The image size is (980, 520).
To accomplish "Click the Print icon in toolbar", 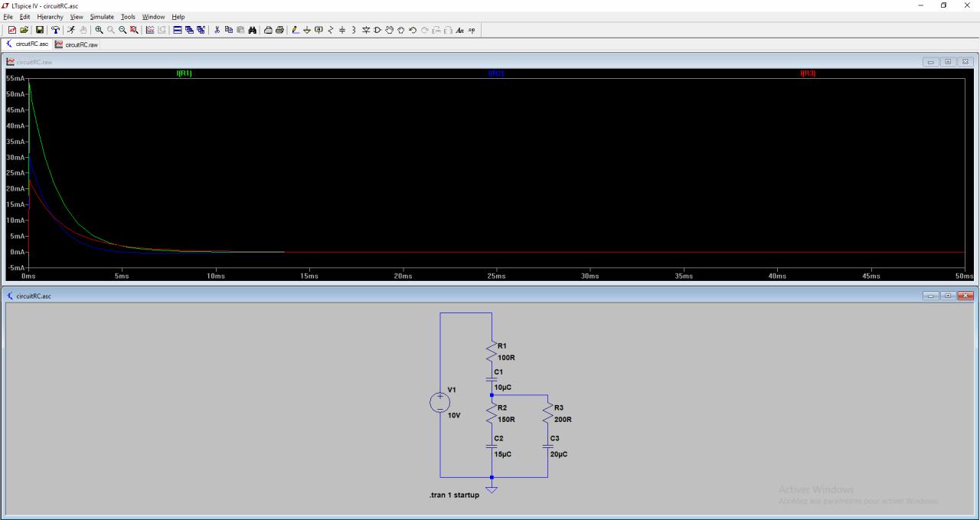I will click(x=279, y=30).
